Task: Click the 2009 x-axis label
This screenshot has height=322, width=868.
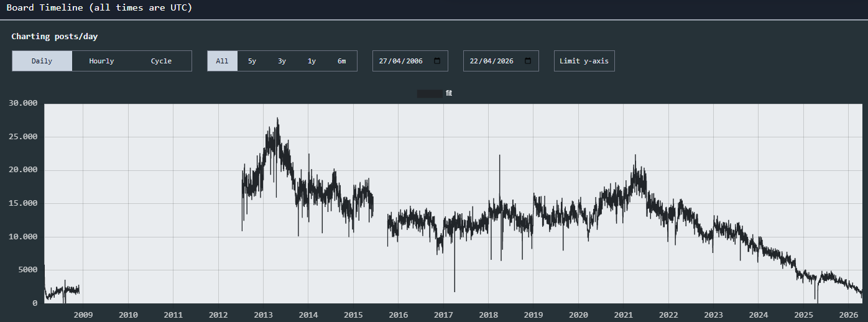Action: [x=83, y=315]
